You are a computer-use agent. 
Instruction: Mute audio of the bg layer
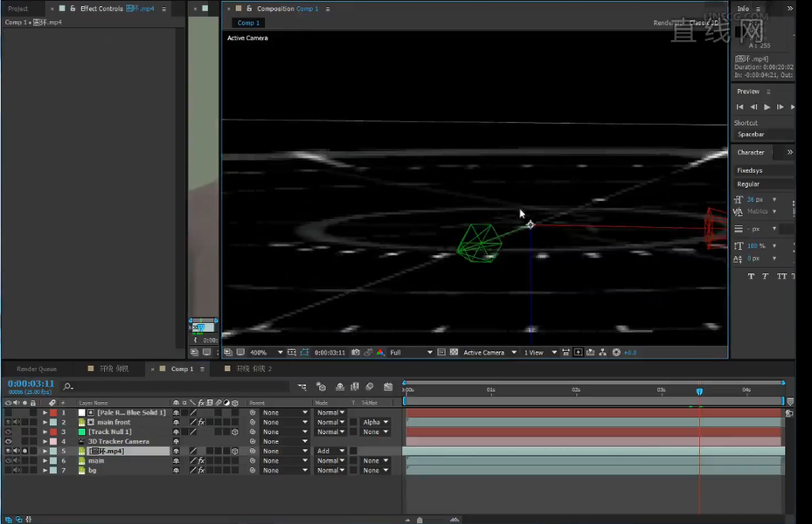click(x=17, y=470)
